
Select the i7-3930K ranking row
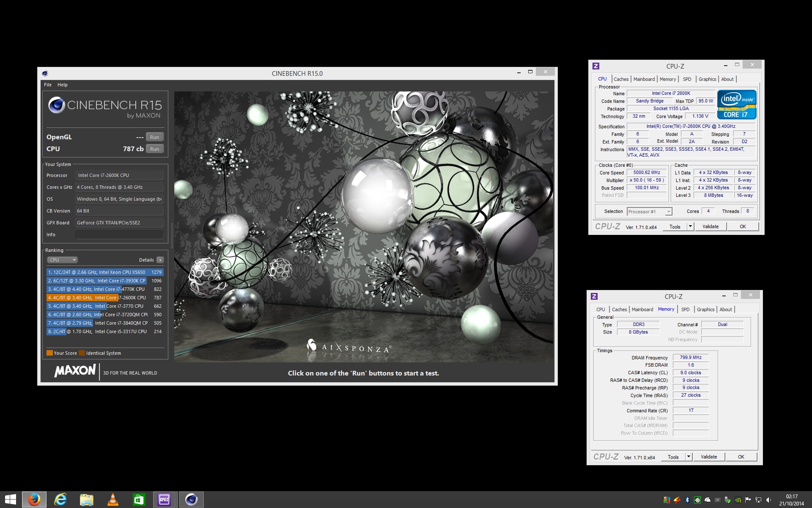(x=105, y=281)
